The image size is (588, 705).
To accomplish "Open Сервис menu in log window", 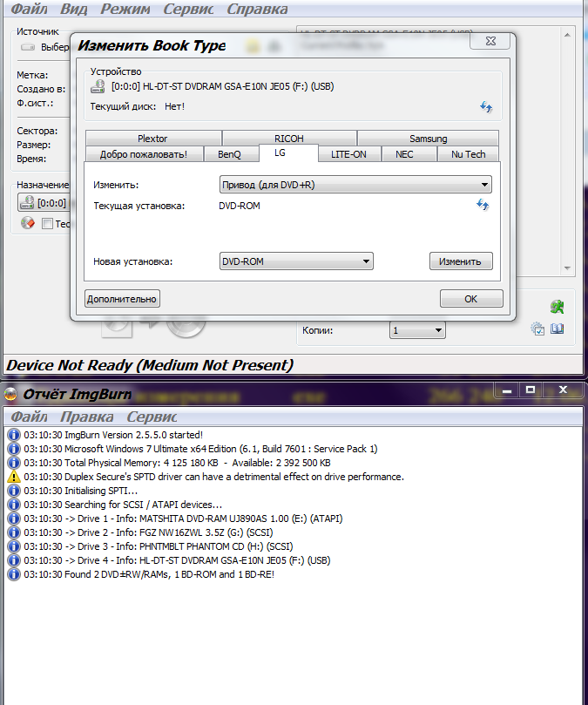I will pyautogui.click(x=152, y=417).
